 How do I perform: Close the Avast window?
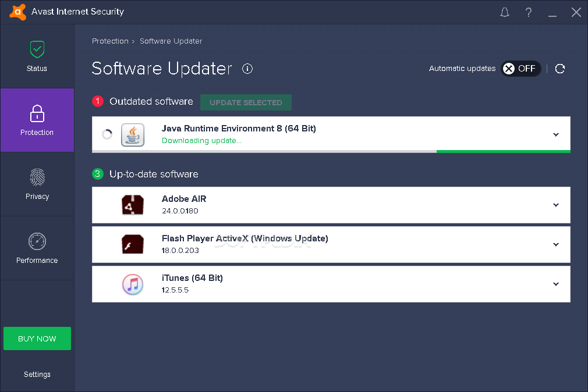576,12
